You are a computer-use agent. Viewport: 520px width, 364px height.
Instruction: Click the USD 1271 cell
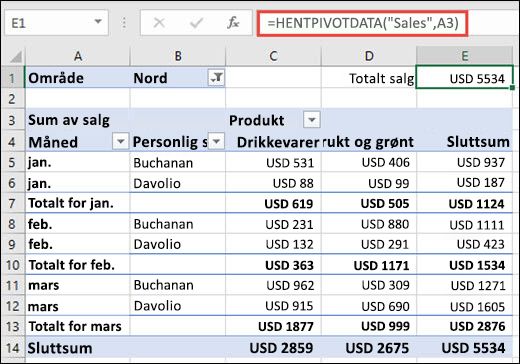coord(464,286)
